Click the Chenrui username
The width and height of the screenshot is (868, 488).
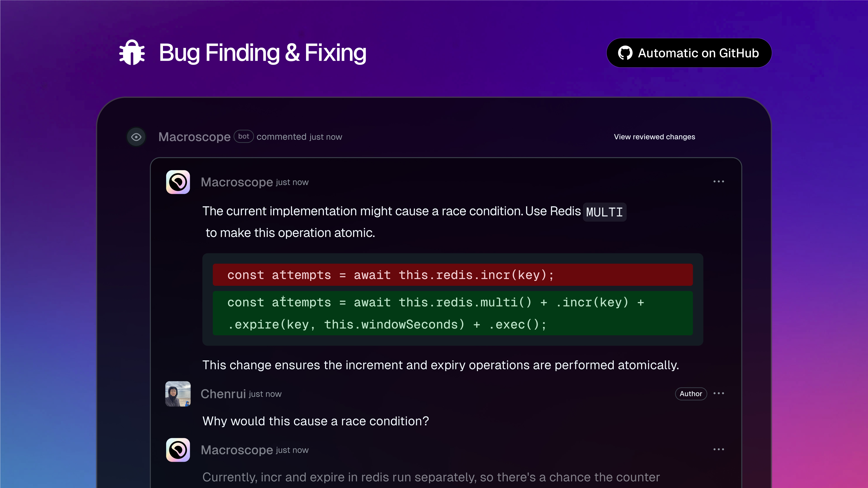tap(223, 394)
